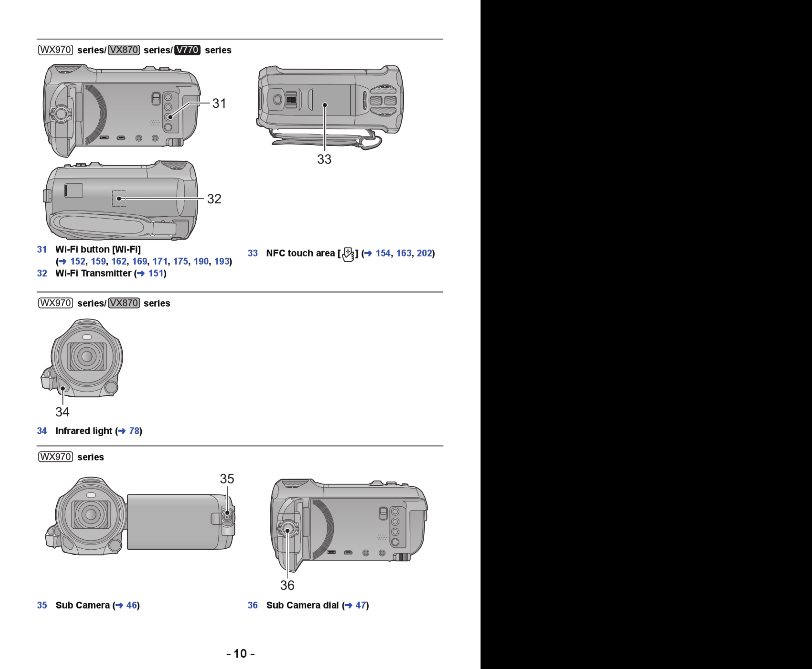Screen dimensions: 812x669
Task: Click the WX970 badge in first heading
Action: click(x=55, y=50)
